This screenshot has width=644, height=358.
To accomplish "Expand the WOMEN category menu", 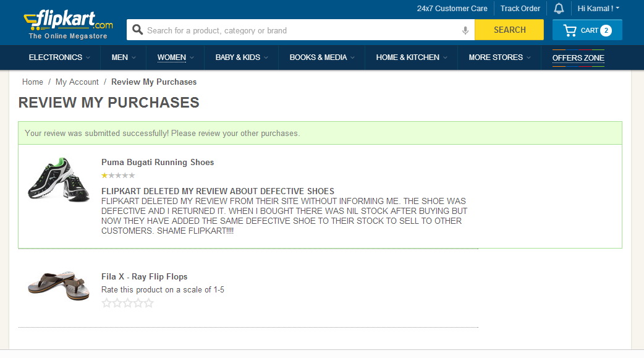I will coord(176,58).
